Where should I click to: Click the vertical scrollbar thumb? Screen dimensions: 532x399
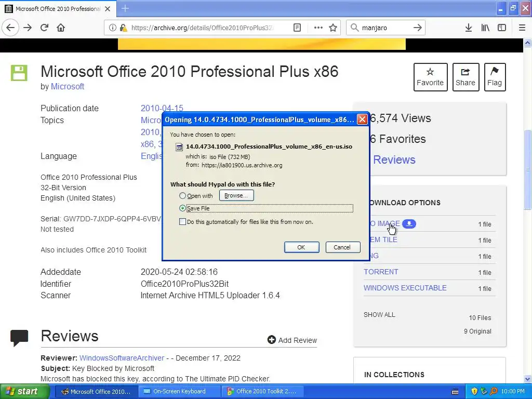coord(528,169)
